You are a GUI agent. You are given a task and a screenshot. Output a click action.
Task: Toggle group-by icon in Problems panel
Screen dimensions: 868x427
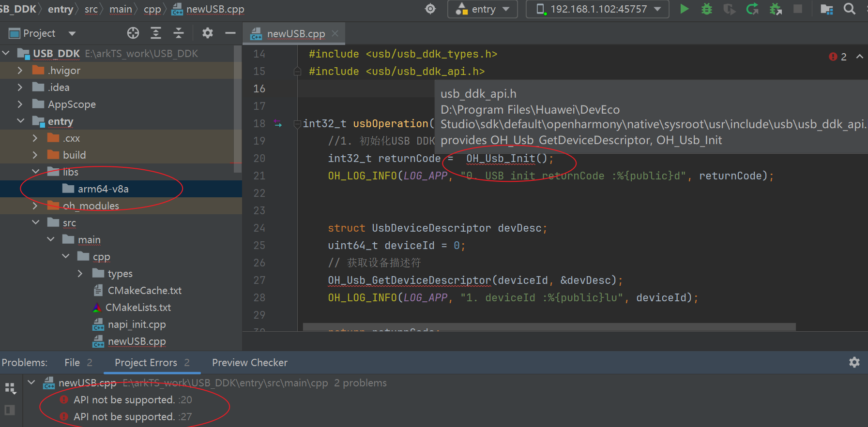pyautogui.click(x=10, y=388)
